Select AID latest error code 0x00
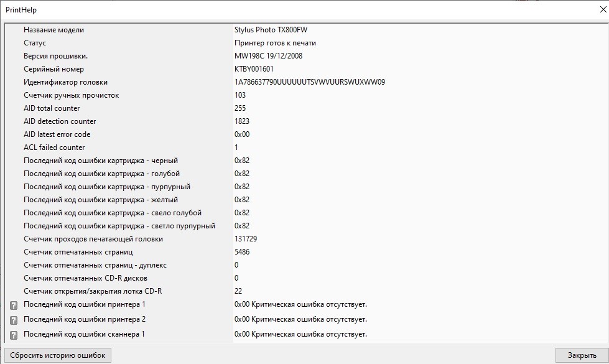Viewport: 609px width, 364px height. (242, 134)
